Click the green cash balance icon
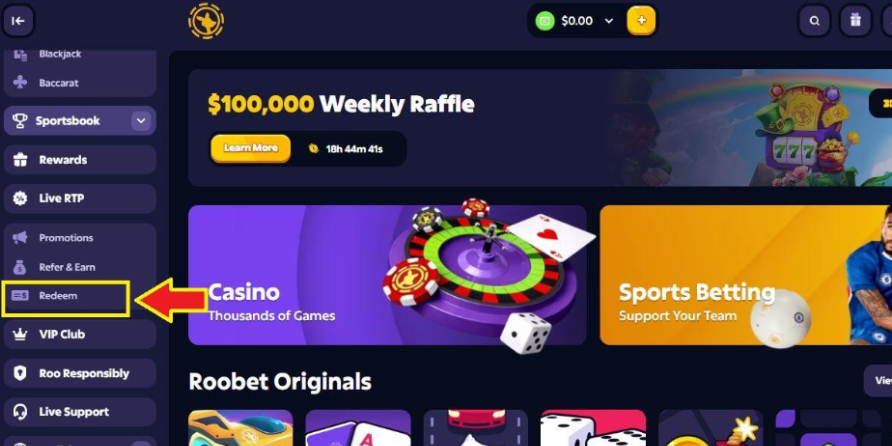The width and height of the screenshot is (892, 446). pos(544,21)
